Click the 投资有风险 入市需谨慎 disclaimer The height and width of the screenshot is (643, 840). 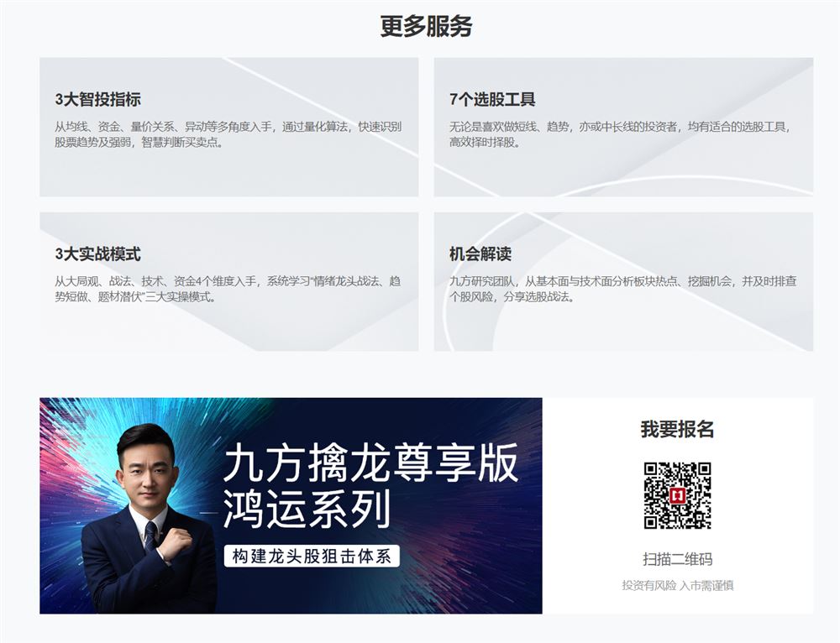678,586
